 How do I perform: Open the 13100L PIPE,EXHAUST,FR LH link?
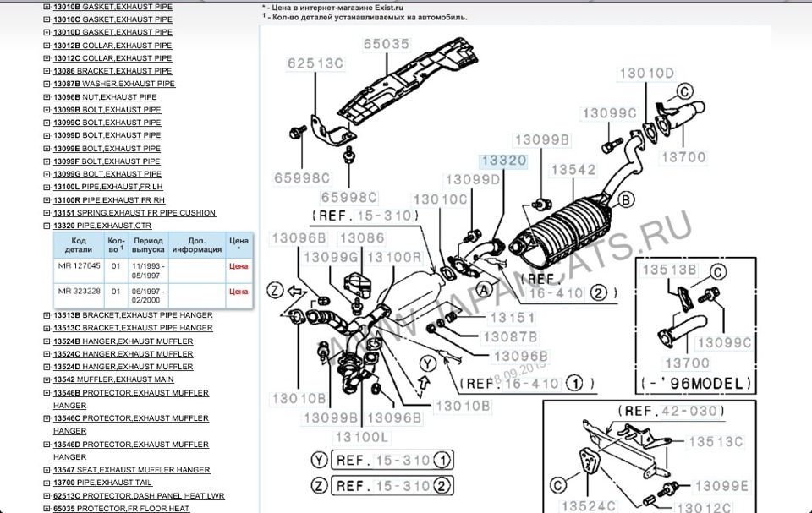click(x=107, y=187)
